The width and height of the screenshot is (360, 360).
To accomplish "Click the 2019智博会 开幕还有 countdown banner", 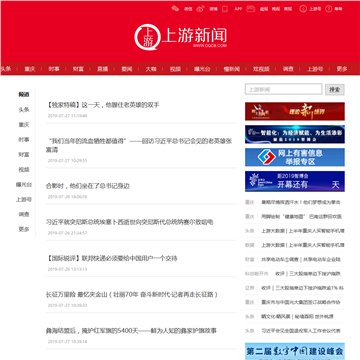I will pyautogui.click(x=295, y=181).
